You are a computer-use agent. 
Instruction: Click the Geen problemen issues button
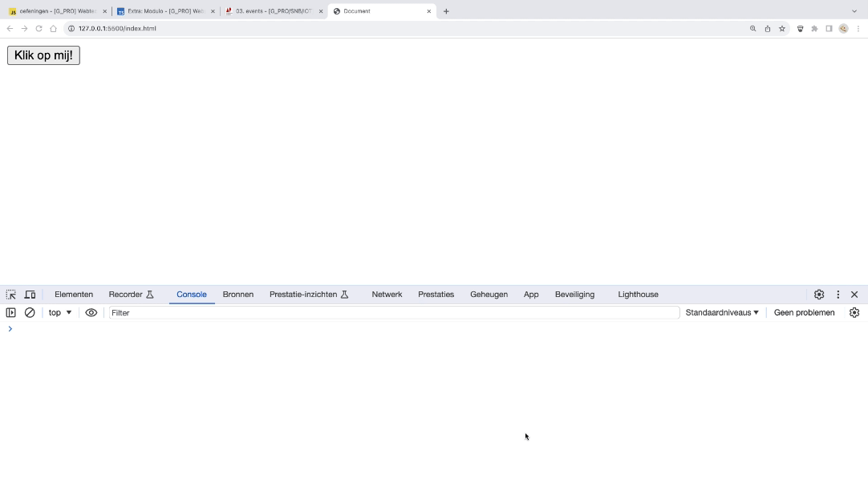point(804,313)
